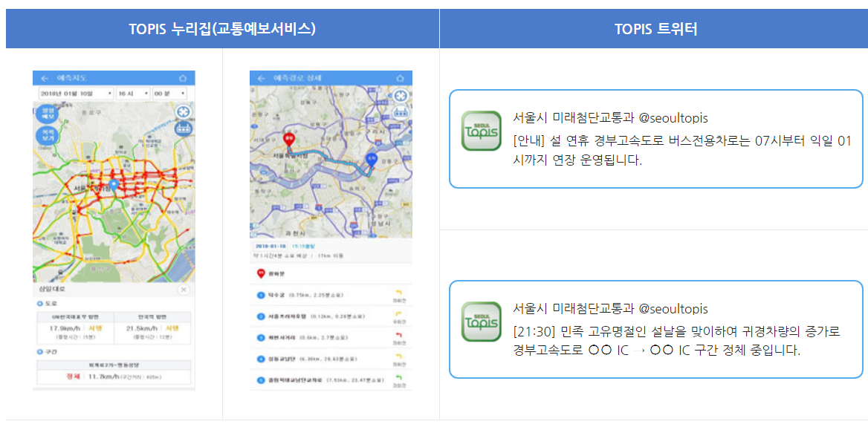Open the 예측경로 상세 phone screenshot thumbnail

(331, 230)
